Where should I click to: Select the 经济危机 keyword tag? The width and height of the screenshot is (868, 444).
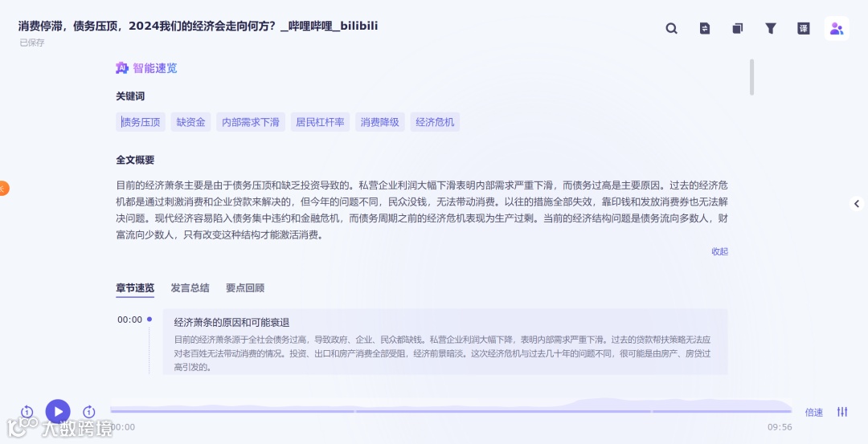pyautogui.click(x=435, y=122)
